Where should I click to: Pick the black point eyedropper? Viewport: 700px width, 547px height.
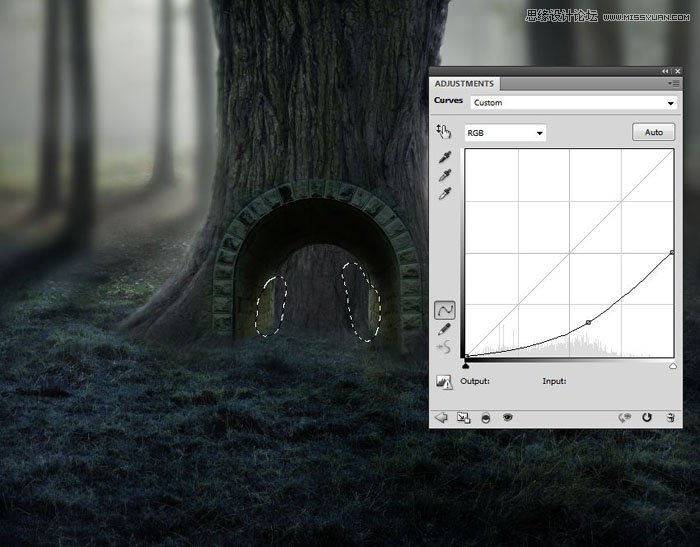(445, 157)
